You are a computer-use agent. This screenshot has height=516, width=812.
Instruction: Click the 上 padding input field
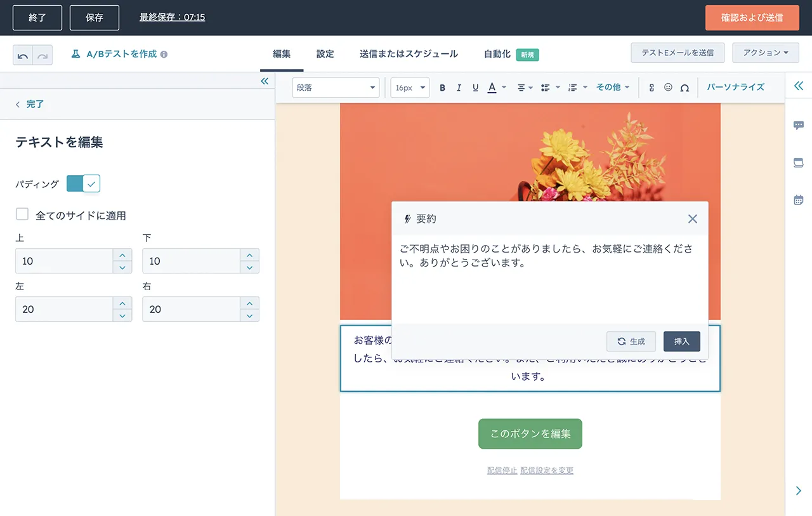(x=64, y=261)
